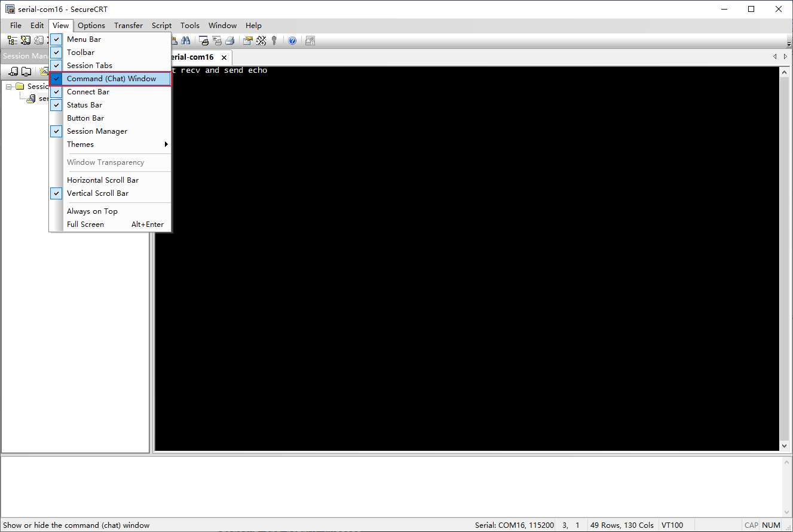793x532 pixels.
Task: Enable Always on Top option
Action: [x=111, y=211]
